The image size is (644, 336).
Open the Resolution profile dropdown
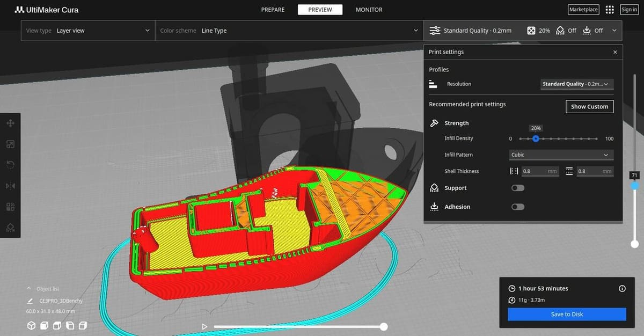(x=577, y=84)
